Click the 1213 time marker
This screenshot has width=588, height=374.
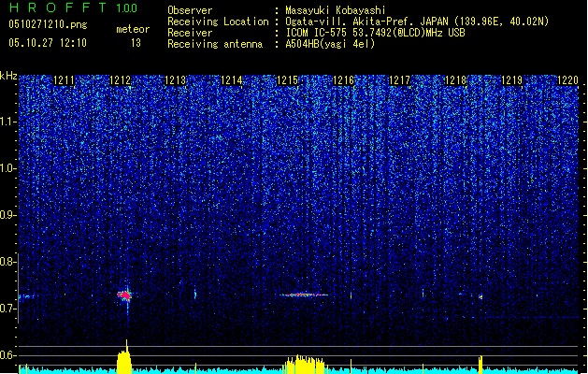(176, 80)
